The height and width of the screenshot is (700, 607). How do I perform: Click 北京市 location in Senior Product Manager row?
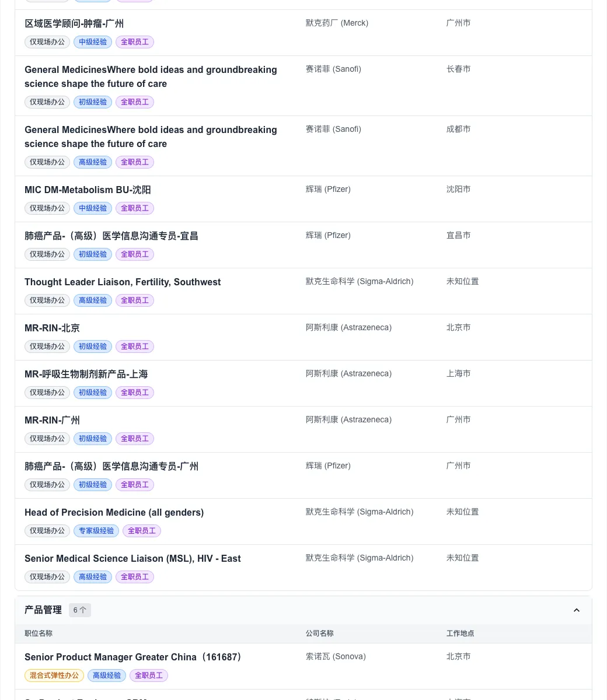pos(459,657)
